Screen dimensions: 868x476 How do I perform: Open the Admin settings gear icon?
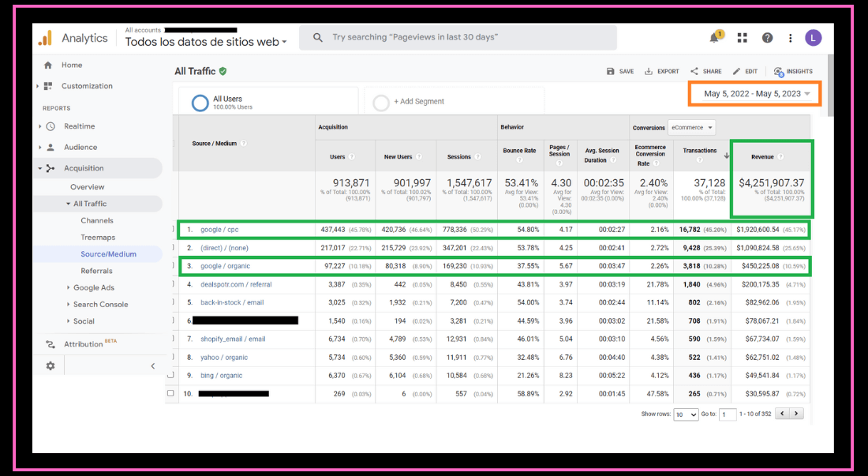point(51,365)
